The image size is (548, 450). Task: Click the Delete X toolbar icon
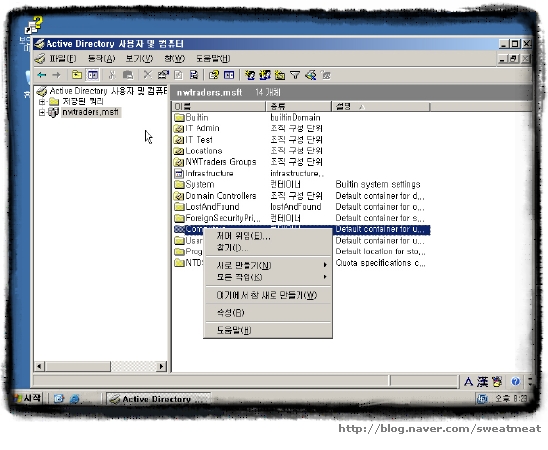pyautogui.click(x=148, y=75)
